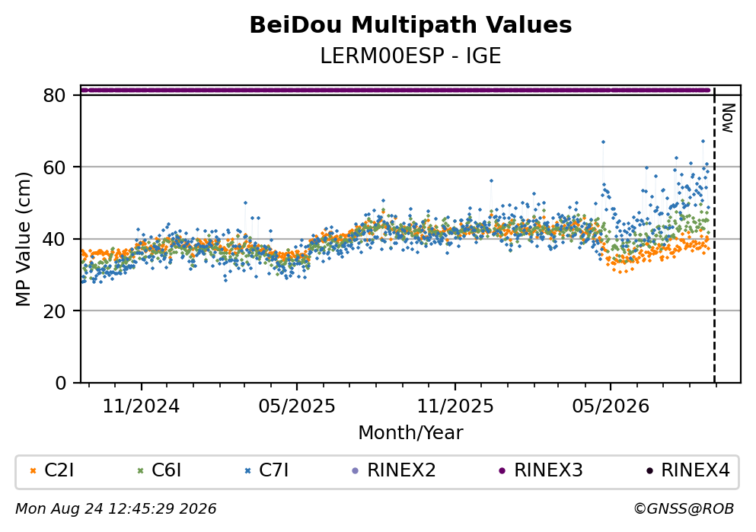Screen dimensions: 756x532
Task: Select the C2I legend label
Action: pos(59,470)
